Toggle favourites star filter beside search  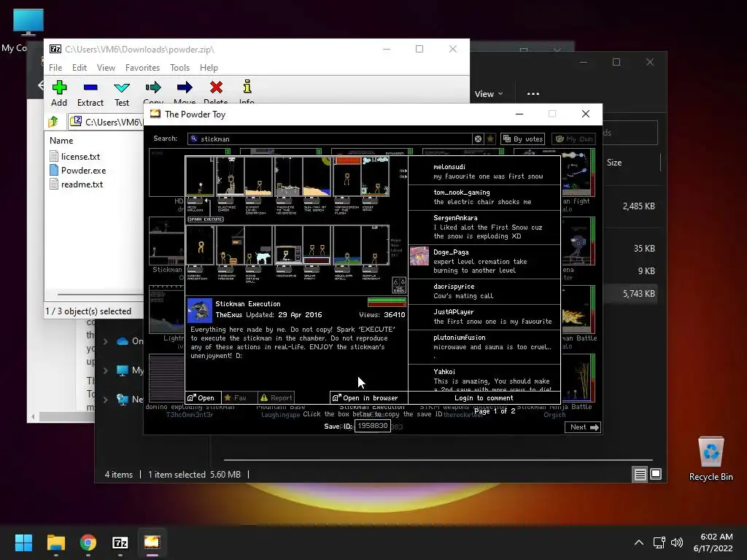pyautogui.click(x=490, y=139)
